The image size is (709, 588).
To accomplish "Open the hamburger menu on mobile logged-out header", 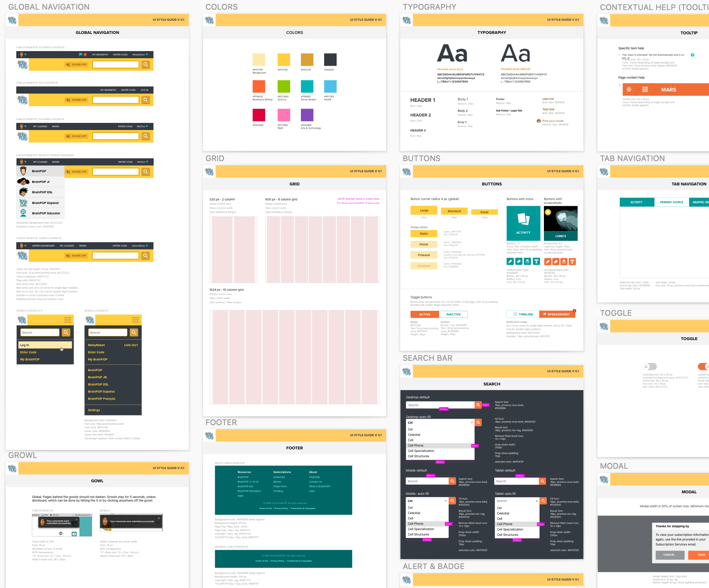I will point(68,320).
